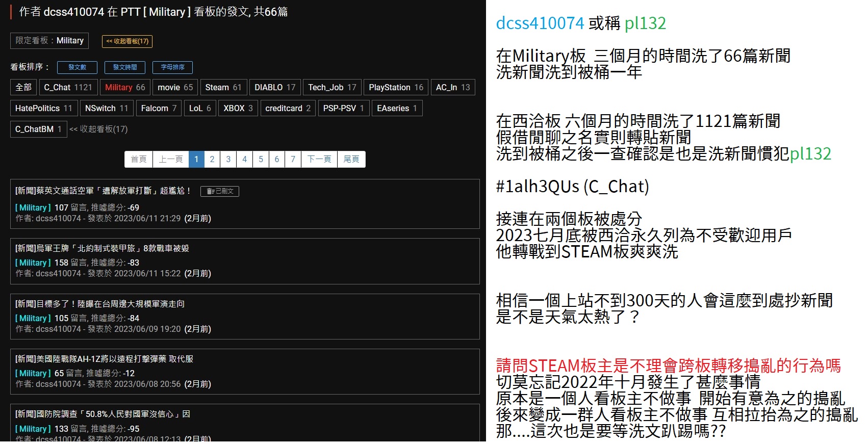Click author dcss410074 on the 15:22 post

tap(58, 273)
